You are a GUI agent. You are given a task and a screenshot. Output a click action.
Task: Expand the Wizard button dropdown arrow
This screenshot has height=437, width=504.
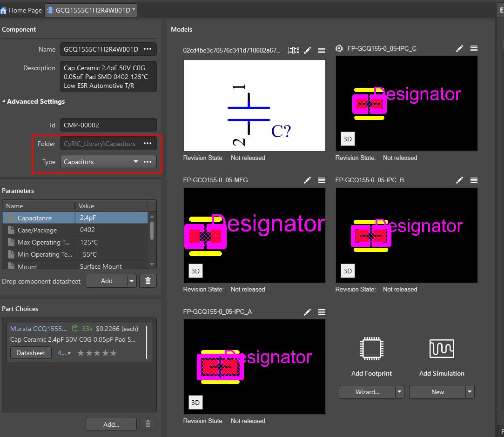[x=399, y=392]
